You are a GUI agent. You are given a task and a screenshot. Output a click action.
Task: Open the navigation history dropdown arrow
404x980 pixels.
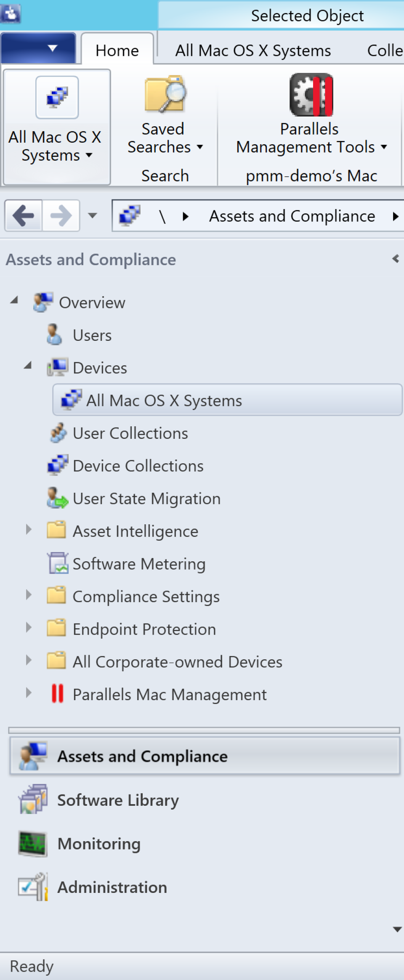pos(93,216)
